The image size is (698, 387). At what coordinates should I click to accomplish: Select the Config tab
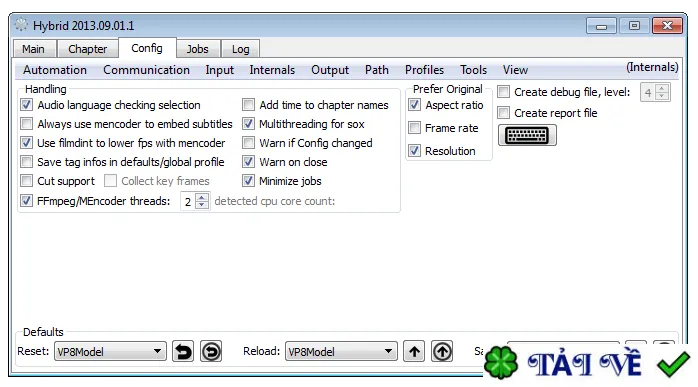pyautogui.click(x=147, y=48)
